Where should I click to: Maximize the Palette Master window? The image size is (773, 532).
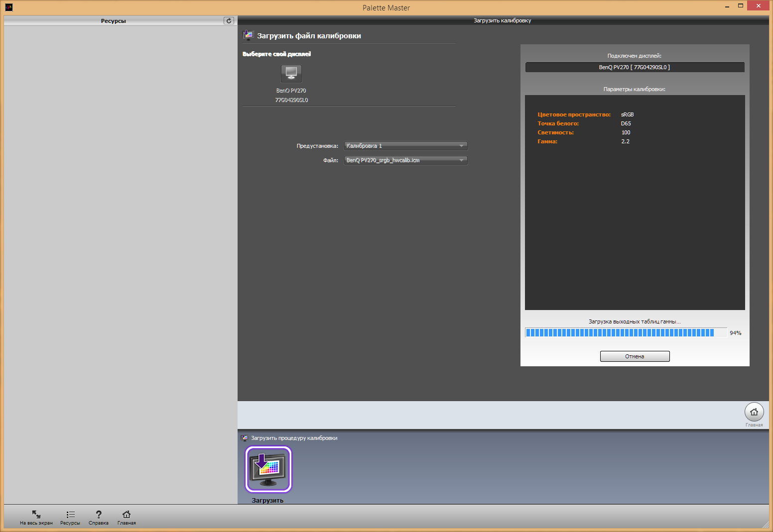pos(741,6)
